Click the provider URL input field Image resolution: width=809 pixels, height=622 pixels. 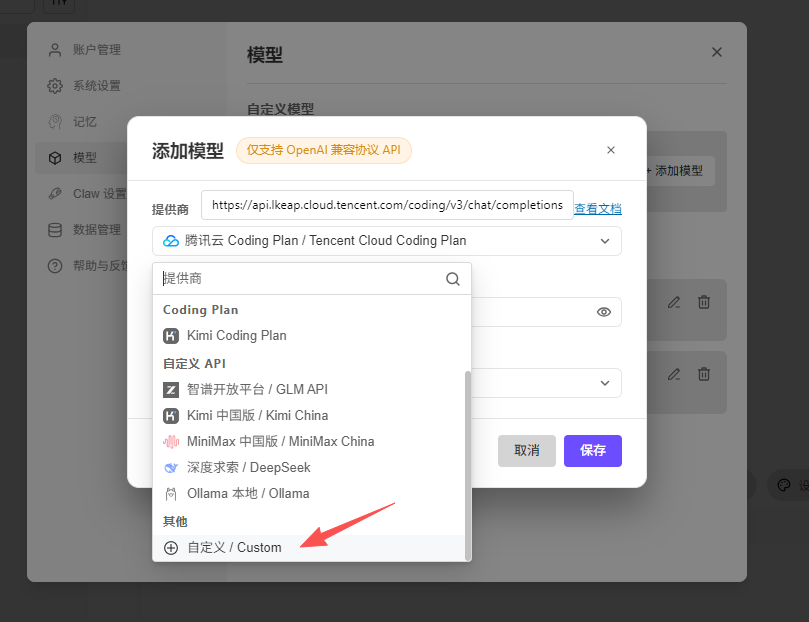click(387, 205)
